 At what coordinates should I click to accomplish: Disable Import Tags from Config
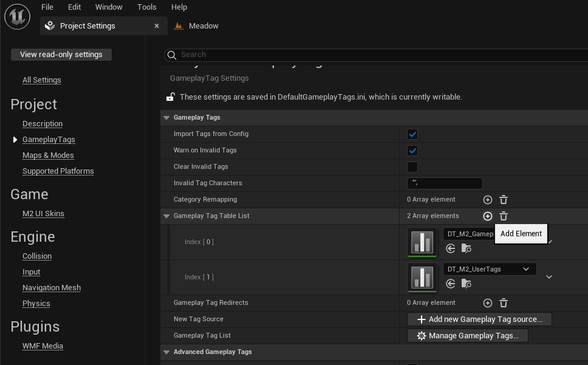412,134
